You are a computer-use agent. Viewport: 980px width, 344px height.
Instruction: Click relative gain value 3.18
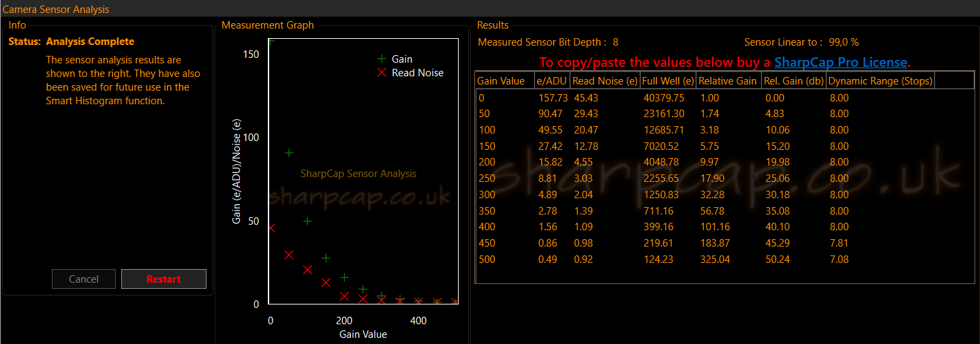pyautogui.click(x=709, y=130)
